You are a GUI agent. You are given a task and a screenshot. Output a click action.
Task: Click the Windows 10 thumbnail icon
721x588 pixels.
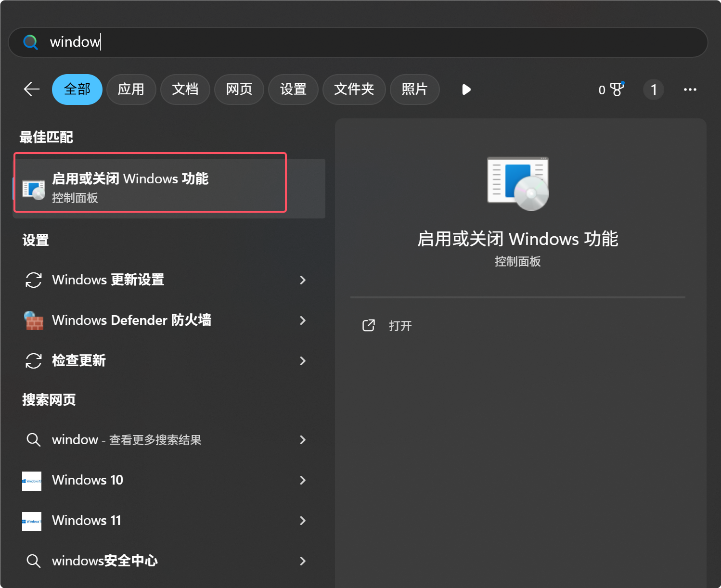tap(32, 481)
